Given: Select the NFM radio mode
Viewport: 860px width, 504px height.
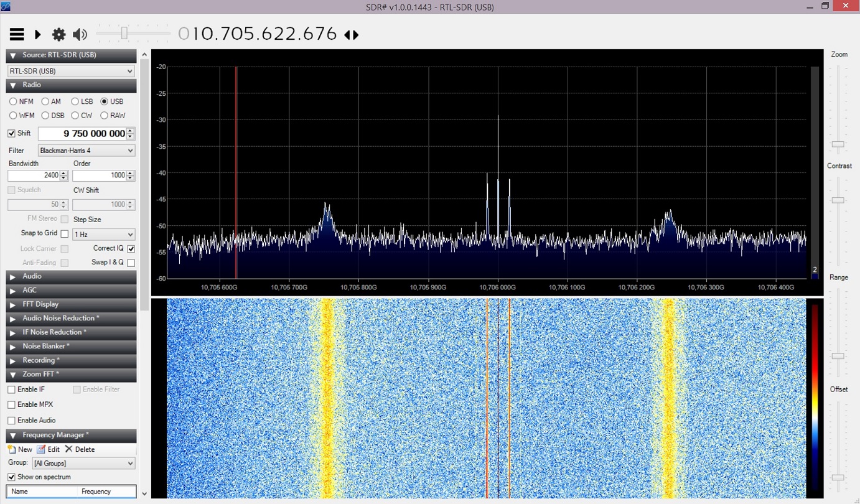Looking at the screenshot, I should 13,101.
